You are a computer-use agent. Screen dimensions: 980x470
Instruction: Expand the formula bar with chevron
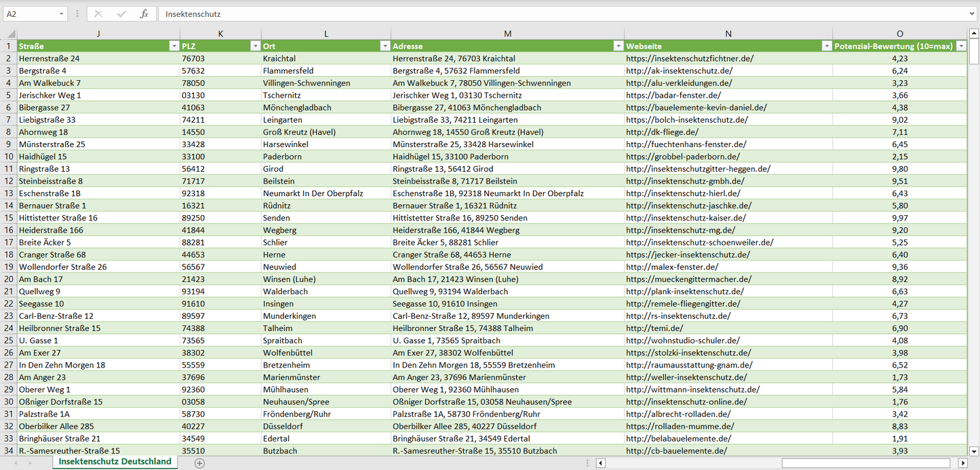pos(973,14)
